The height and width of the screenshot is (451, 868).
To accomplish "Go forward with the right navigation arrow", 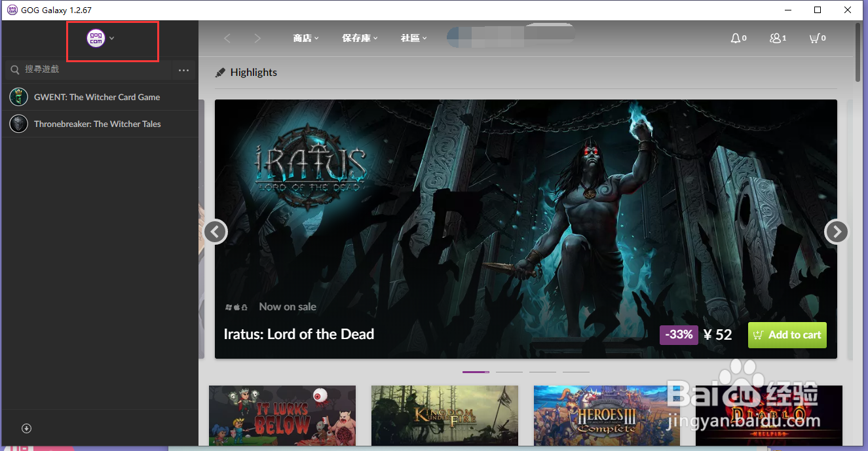I will click(x=257, y=39).
